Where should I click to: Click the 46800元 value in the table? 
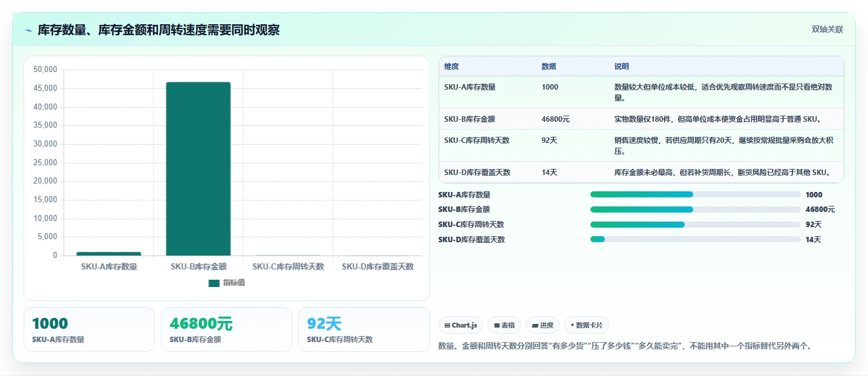pos(555,119)
